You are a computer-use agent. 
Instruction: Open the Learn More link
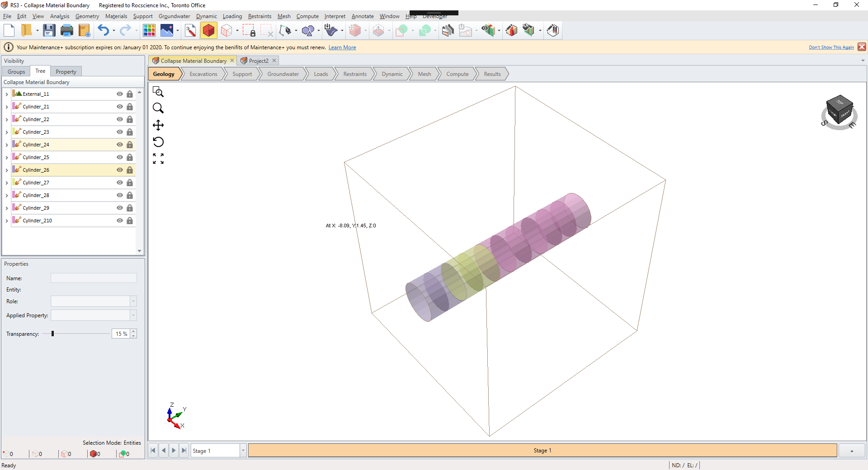coord(342,47)
